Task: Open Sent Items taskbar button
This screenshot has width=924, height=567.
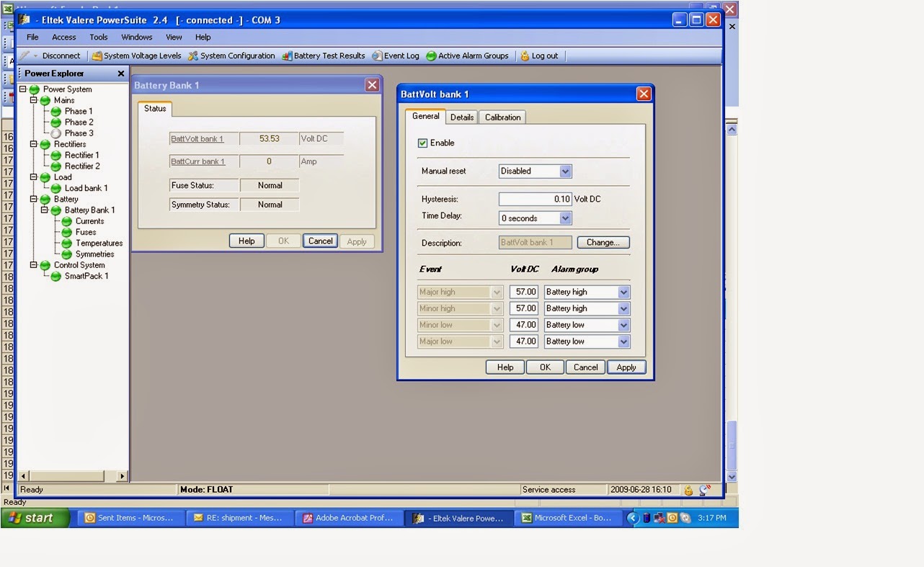Action: (130, 518)
